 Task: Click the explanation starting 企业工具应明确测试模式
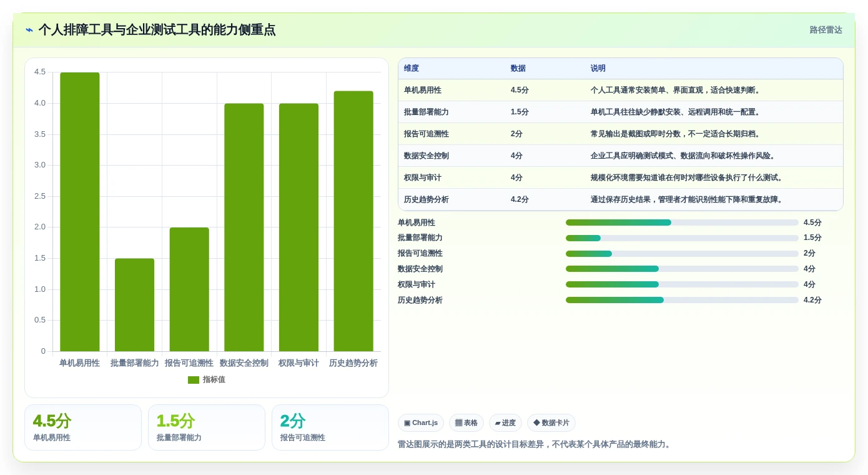click(x=683, y=156)
